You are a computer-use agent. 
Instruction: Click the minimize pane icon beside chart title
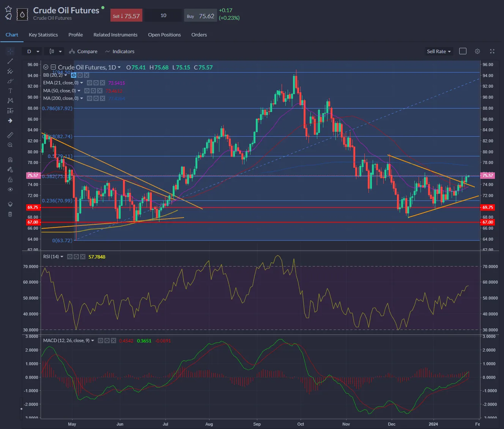click(53, 67)
